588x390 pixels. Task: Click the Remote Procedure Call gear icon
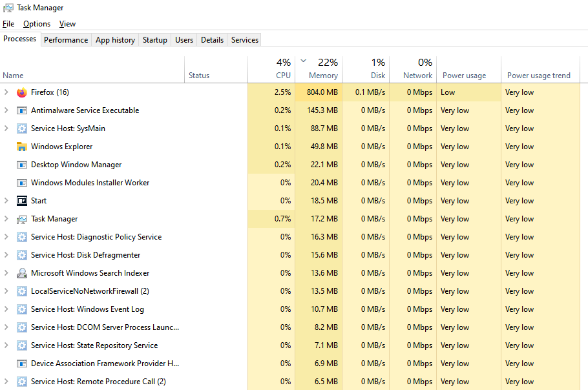(22, 382)
